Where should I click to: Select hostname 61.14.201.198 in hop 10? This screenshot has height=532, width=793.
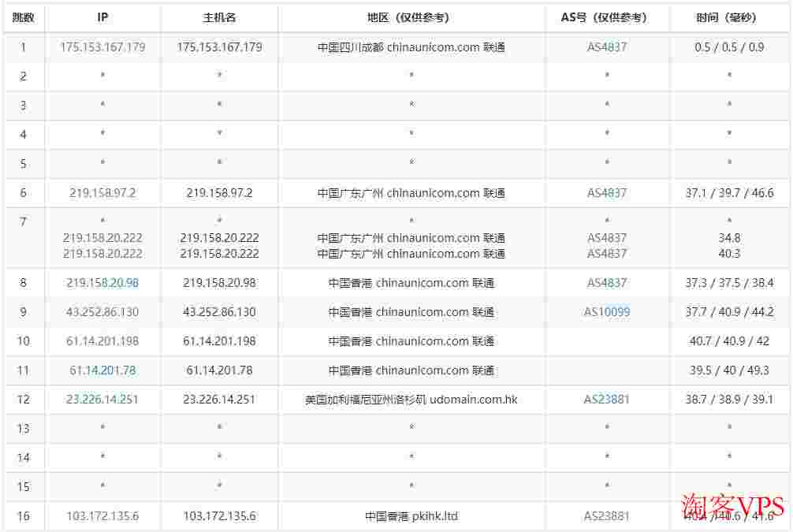pyautogui.click(x=219, y=341)
